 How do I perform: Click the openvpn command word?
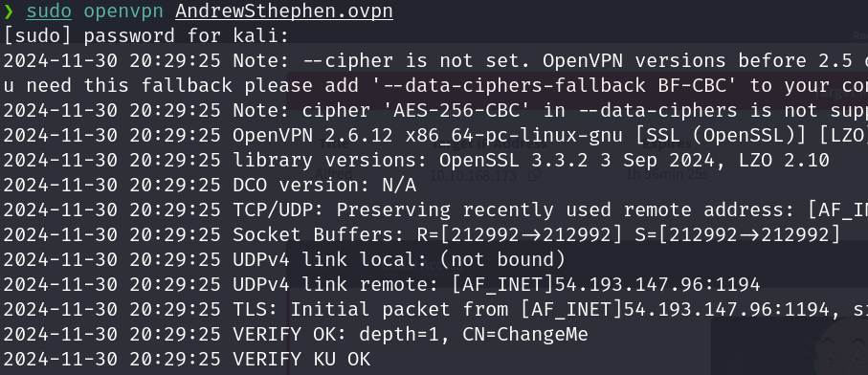point(123,11)
